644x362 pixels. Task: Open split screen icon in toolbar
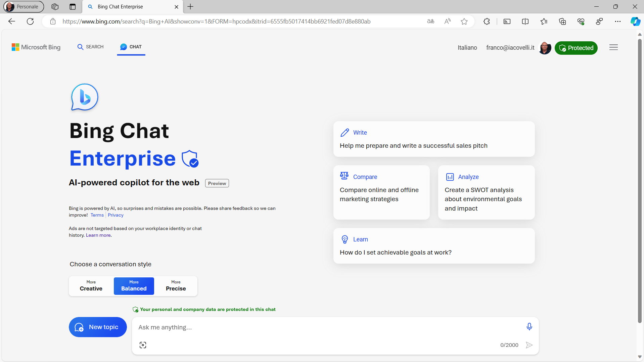(x=525, y=21)
